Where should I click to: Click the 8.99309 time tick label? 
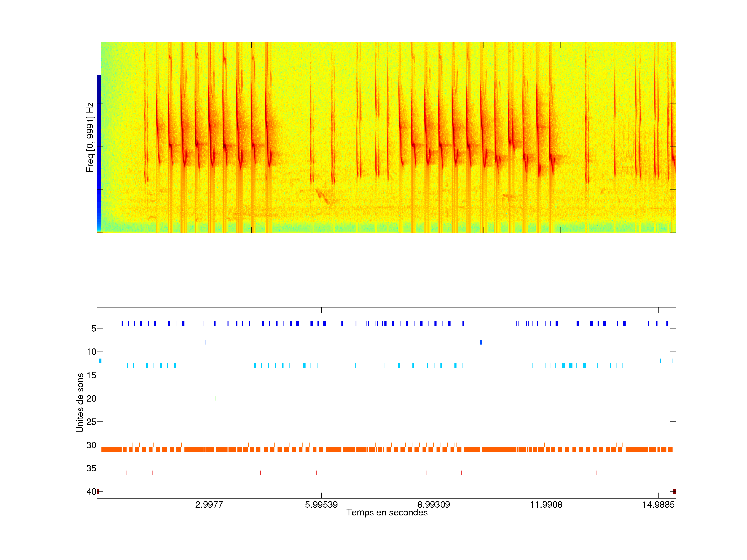click(x=434, y=505)
